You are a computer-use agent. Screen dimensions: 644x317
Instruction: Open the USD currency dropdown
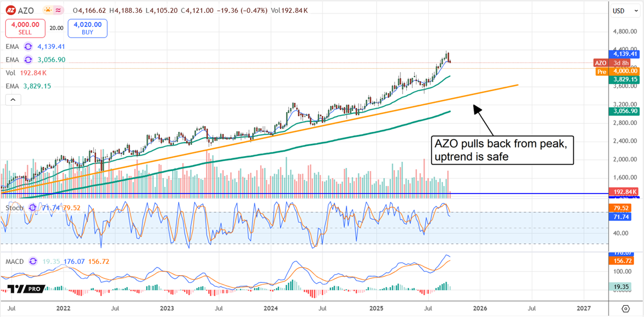626,10
